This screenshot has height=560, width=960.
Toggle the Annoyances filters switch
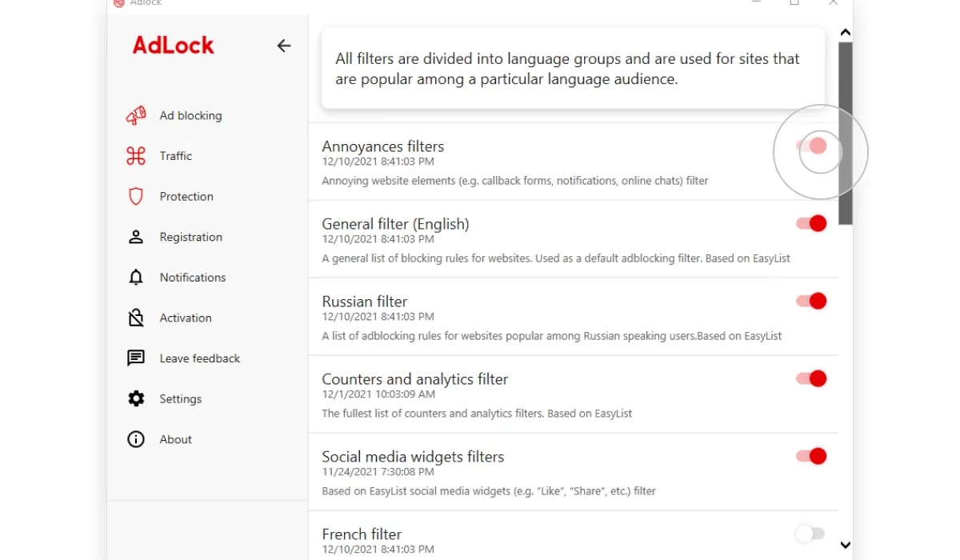(811, 146)
